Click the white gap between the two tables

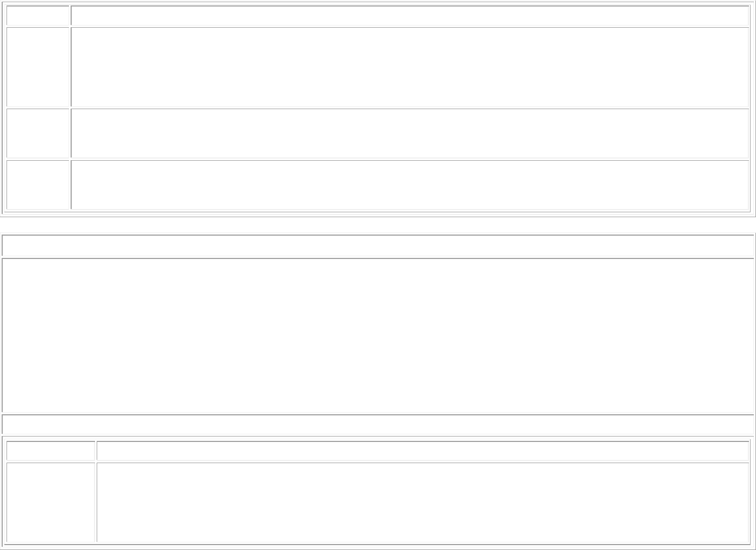tap(378, 225)
